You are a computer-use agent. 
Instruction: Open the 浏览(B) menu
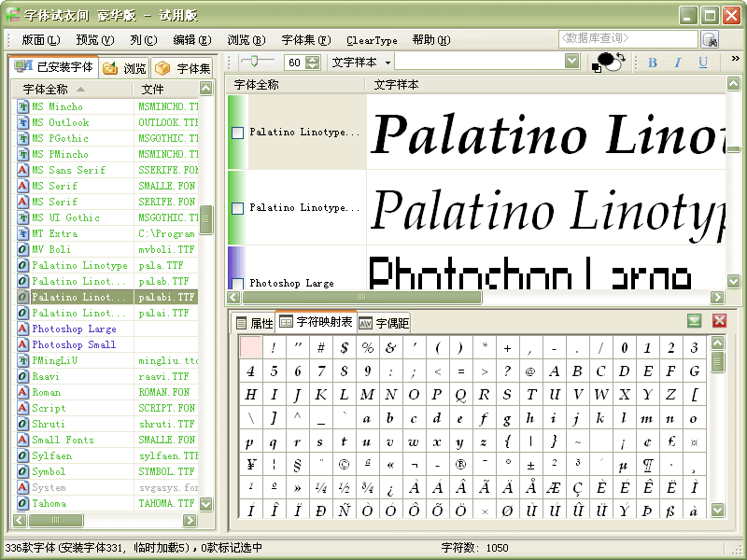[247, 40]
